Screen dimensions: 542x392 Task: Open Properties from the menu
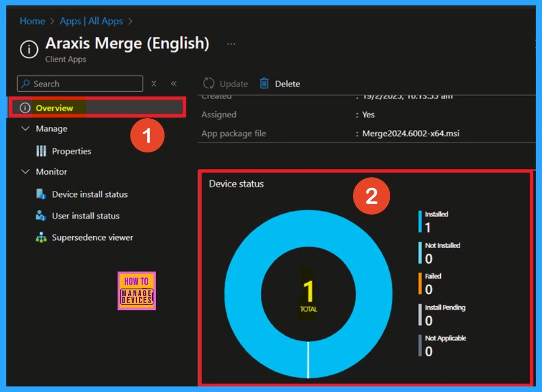tap(71, 151)
